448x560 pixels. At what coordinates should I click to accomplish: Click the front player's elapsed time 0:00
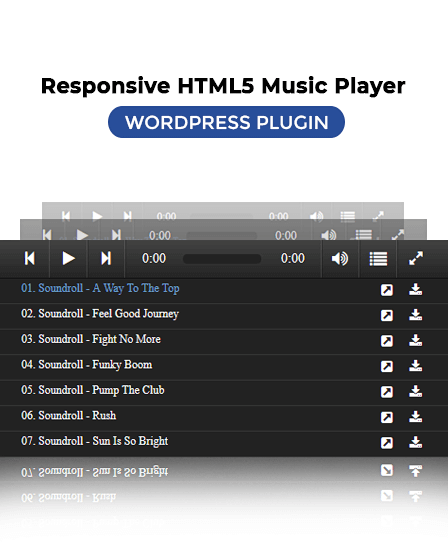pyautogui.click(x=154, y=258)
